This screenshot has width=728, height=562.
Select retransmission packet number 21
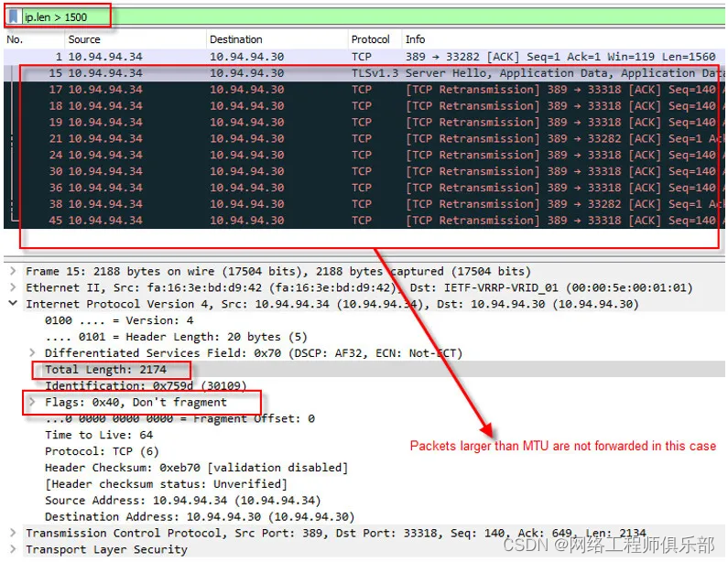pyautogui.click(x=364, y=138)
